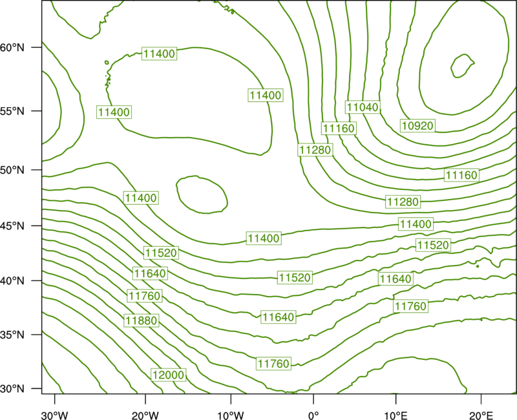This screenshot has height=420, width=517.
Task: Select the 35°N latitude axis label
Action: pyautogui.click(x=12, y=335)
